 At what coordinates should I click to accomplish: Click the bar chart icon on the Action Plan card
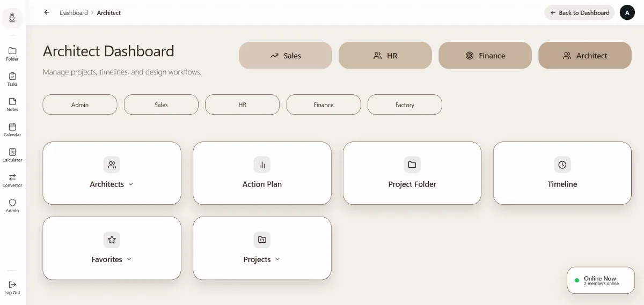pyautogui.click(x=262, y=165)
